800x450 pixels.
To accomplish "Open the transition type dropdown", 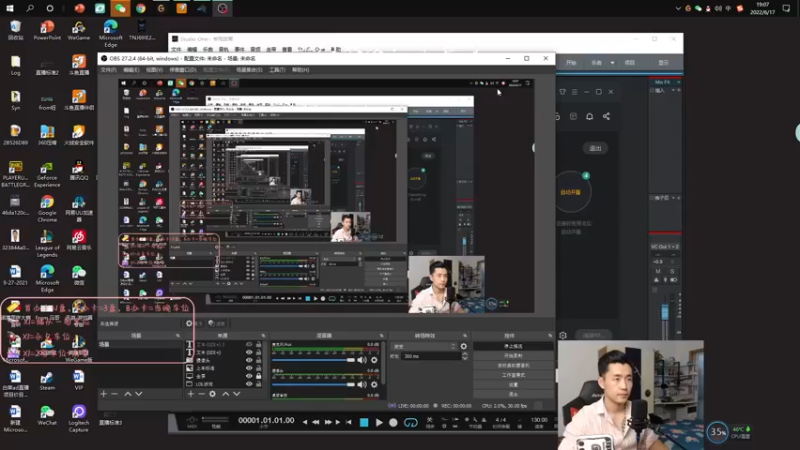I will [x=423, y=346].
